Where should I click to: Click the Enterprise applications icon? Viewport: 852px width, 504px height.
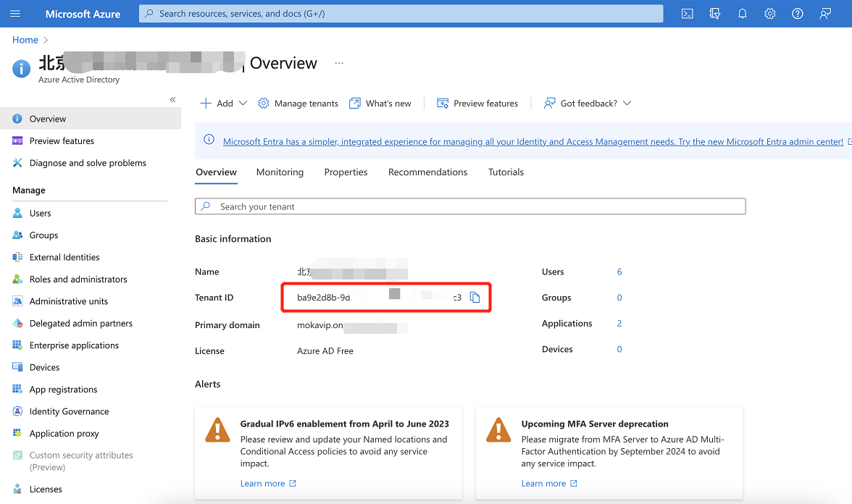(x=17, y=345)
